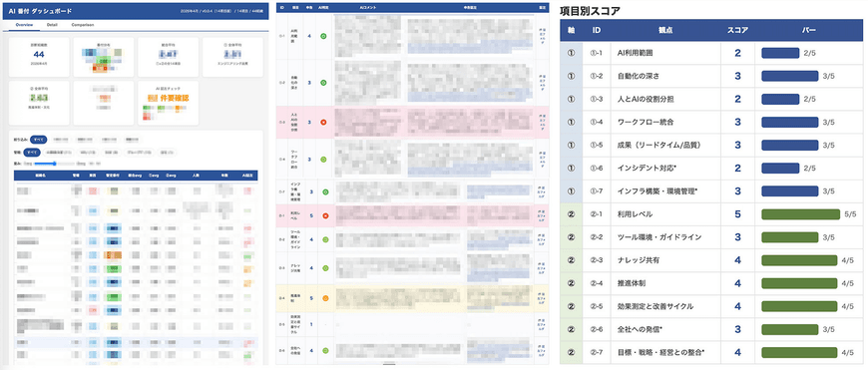Image resolution: width=868 pixels, height=370 pixels.
Task: Click green status icon in インフラ構築 detail row
Action: click(x=325, y=191)
